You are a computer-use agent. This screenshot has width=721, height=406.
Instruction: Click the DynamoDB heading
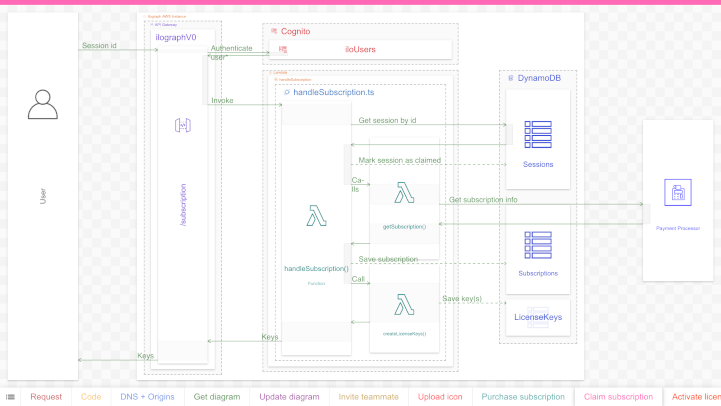pyautogui.click(x=539, y=78)
